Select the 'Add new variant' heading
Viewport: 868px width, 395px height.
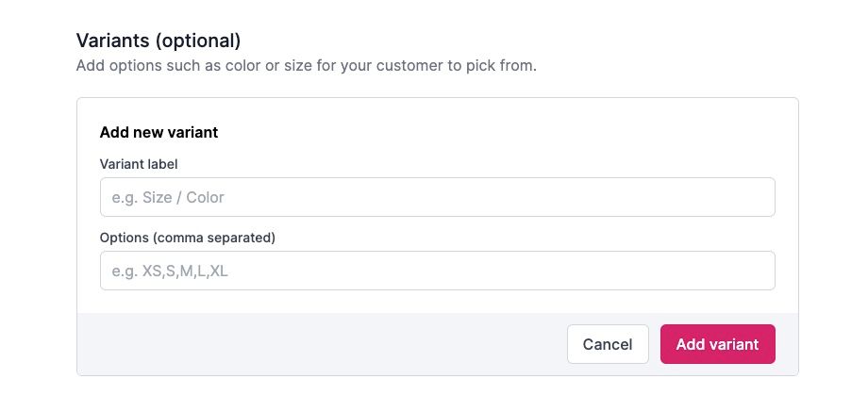click(x=159, y=133)
